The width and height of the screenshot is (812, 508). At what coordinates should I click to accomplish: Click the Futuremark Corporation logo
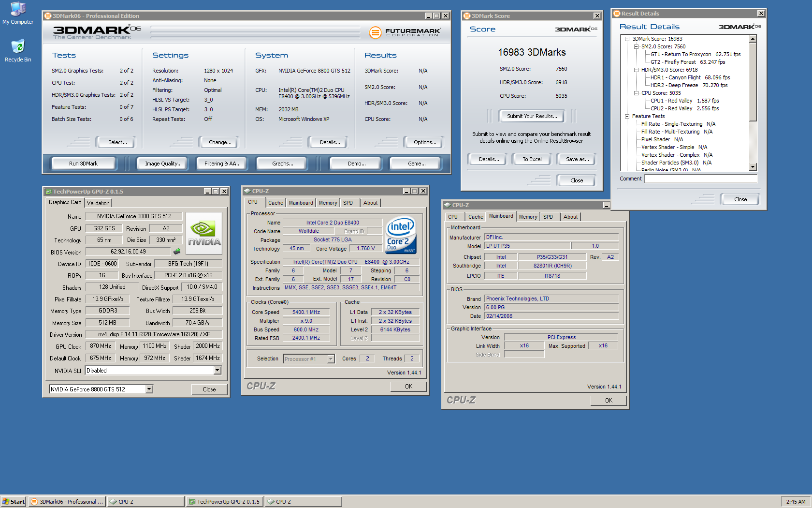[405, 32]
